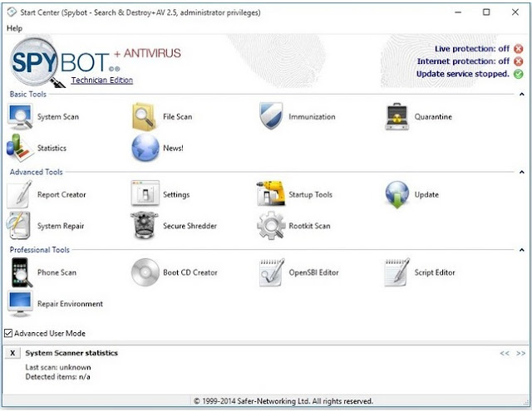Click the Internet protection: off status text
This screenshot has height=411, width=532.
[463, 61]
